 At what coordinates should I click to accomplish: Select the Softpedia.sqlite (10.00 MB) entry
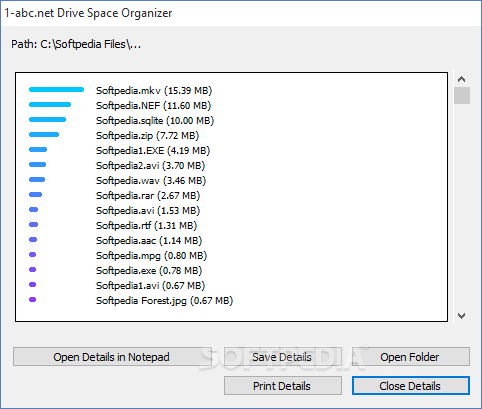[x=155, y=121]
